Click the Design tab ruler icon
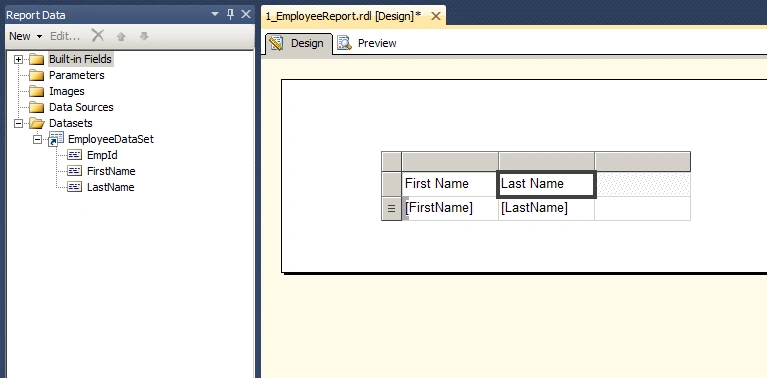 tap(276, 44)
